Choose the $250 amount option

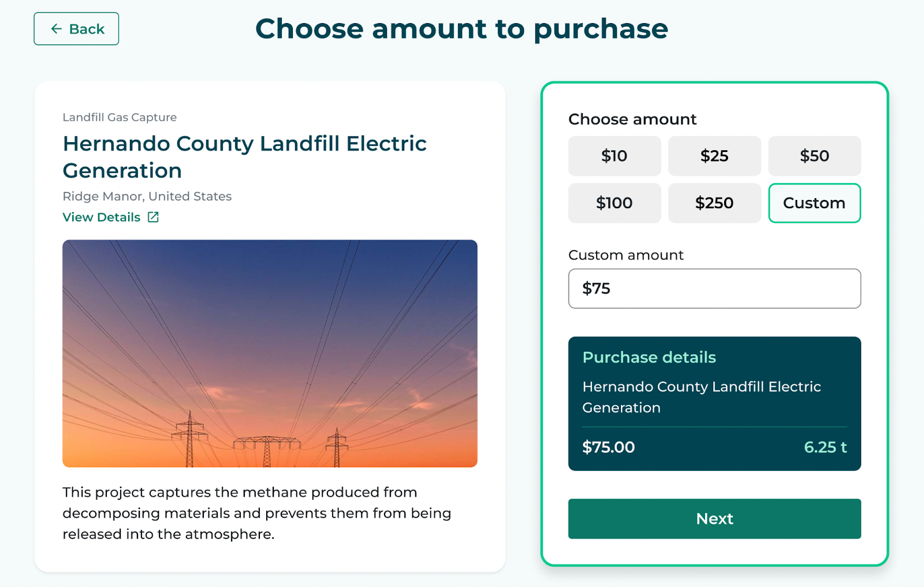tap(714, 203)
